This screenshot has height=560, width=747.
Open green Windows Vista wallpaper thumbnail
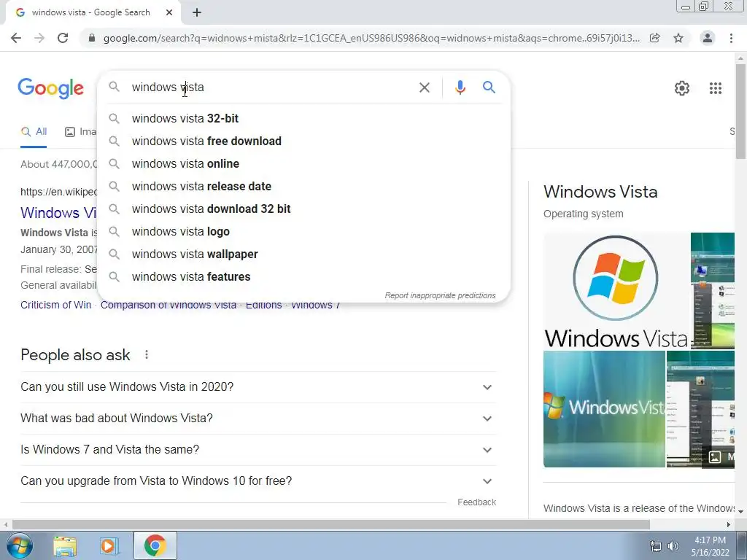coord(604,409)
